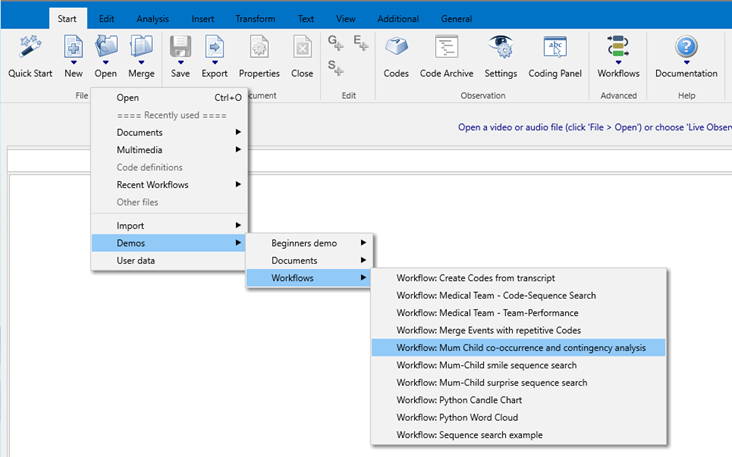Viewport: 732px width, 457px height.
Task: Click the S+ add set icon
Action: pyautogui.click(x=335, y=67)
